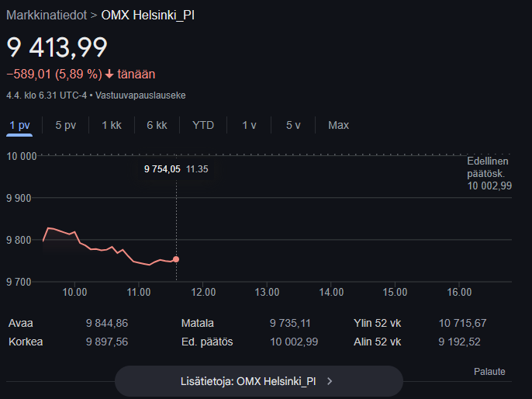Click the Alin 52 vk value 9 192,52
Screen dimensions: 532x399
459,342
